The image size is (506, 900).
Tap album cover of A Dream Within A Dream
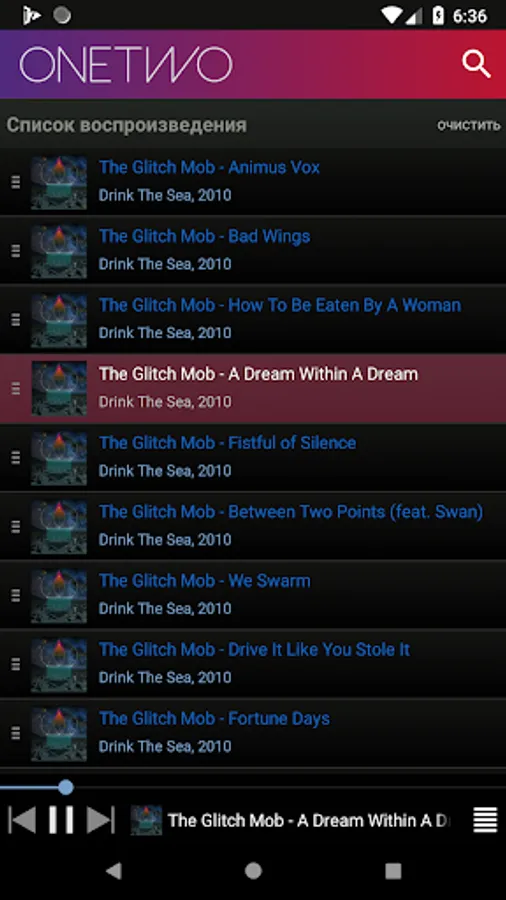(59, 388)
